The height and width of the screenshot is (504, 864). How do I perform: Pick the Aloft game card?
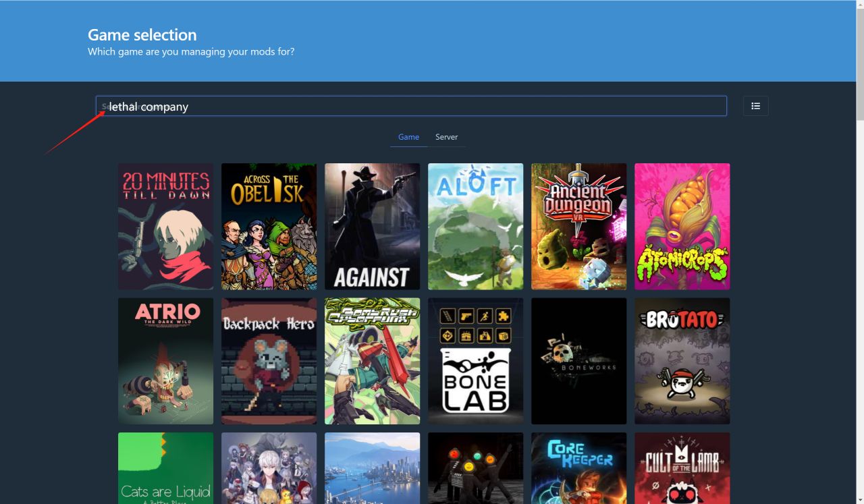click(475, 227)
